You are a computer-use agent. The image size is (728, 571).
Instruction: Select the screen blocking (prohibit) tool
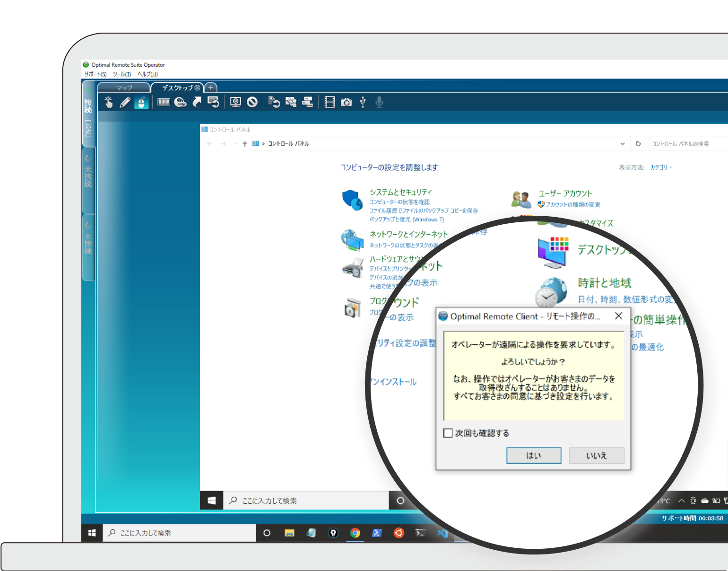point(252,102)
